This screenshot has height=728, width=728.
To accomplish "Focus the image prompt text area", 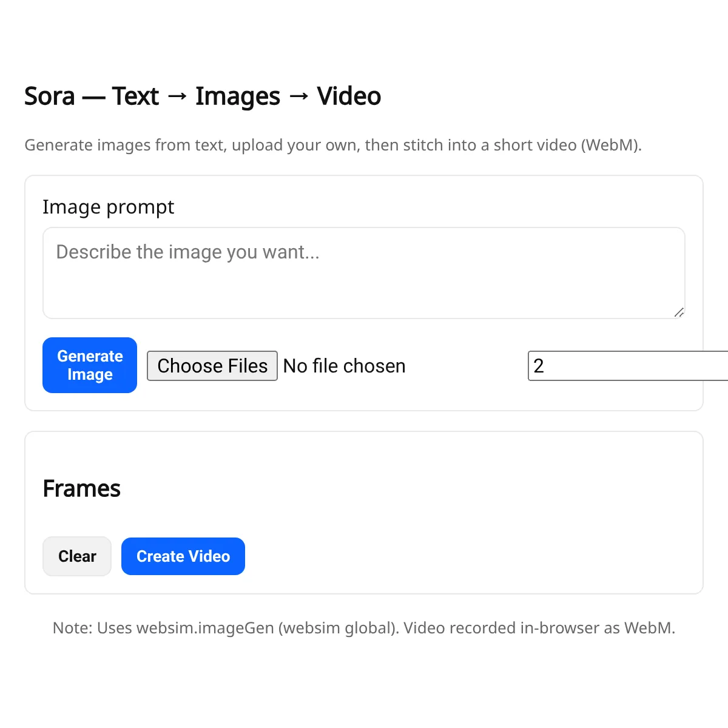I will click(x=364, y=273).
